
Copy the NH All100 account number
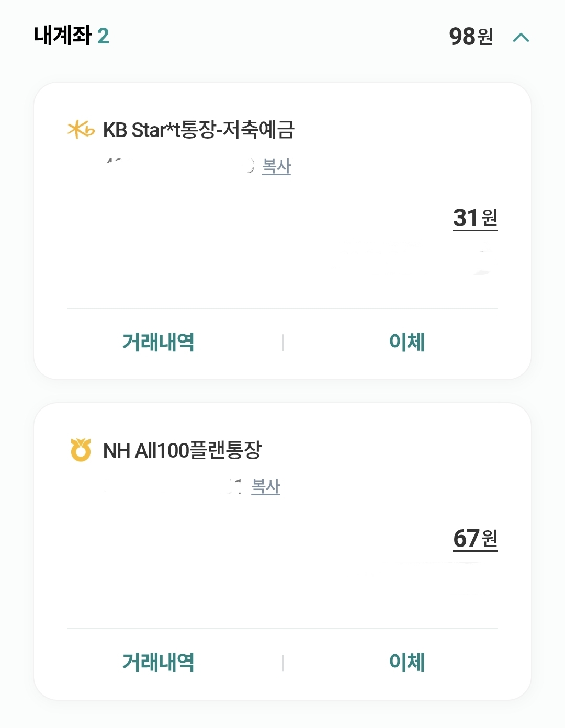pyautogui.click(x=265, y=486)
